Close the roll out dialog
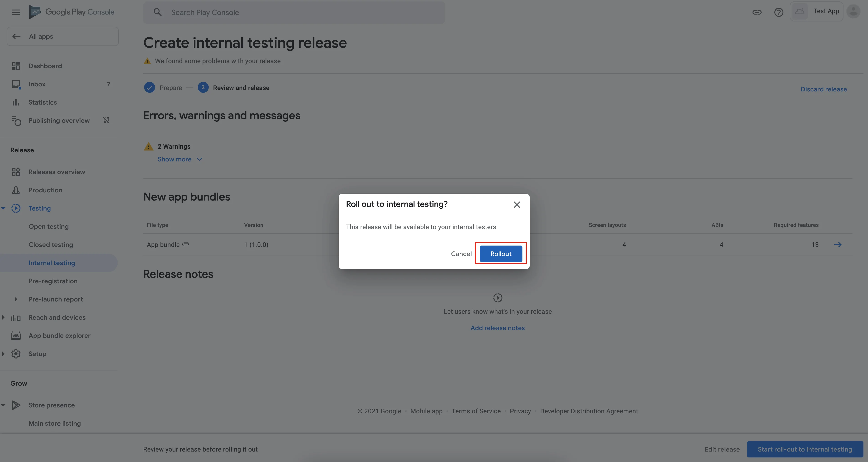 517,205
